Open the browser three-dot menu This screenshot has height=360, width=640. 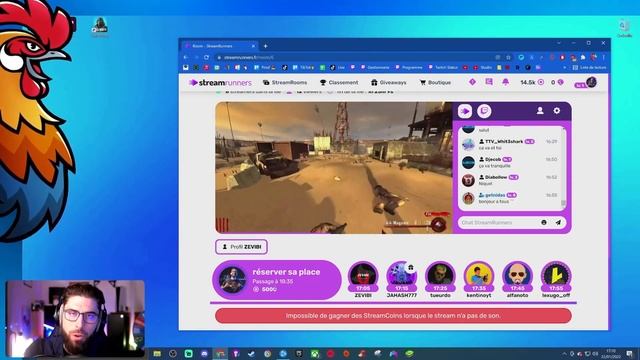[603, 57]
